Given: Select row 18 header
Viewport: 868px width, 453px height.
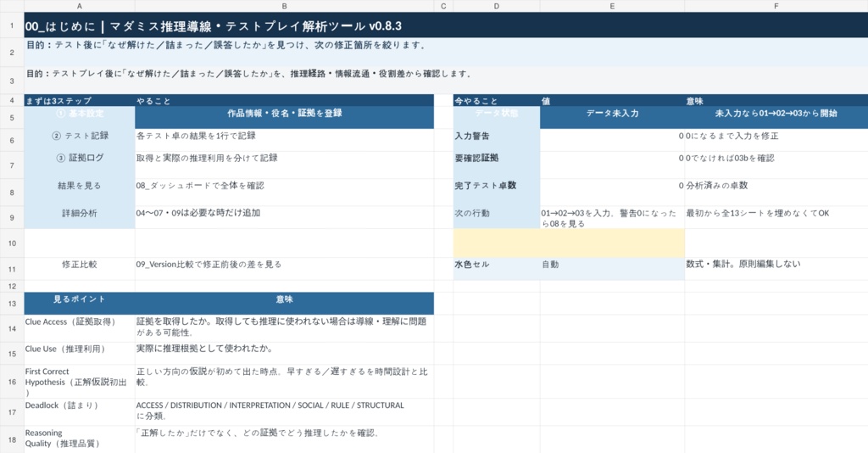Looking at the screenshot, I should pyautogui.click(x=12, y=439).
